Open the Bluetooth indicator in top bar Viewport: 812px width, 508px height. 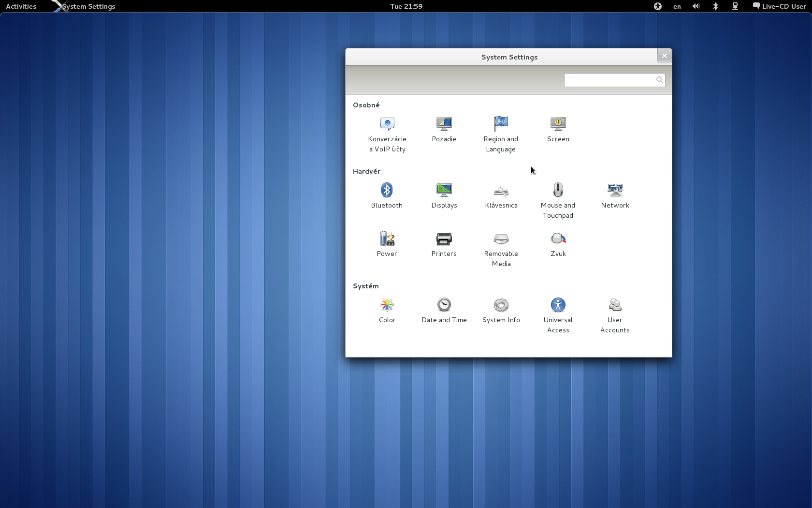click(x=716, y=6)
